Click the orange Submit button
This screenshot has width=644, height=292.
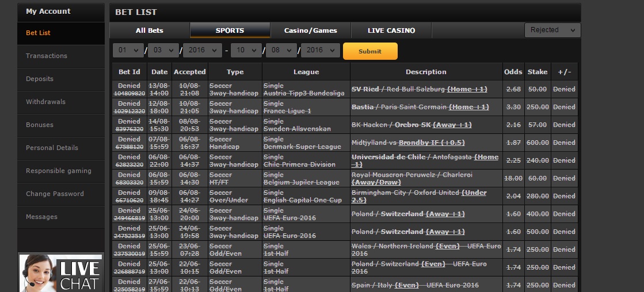370,51
